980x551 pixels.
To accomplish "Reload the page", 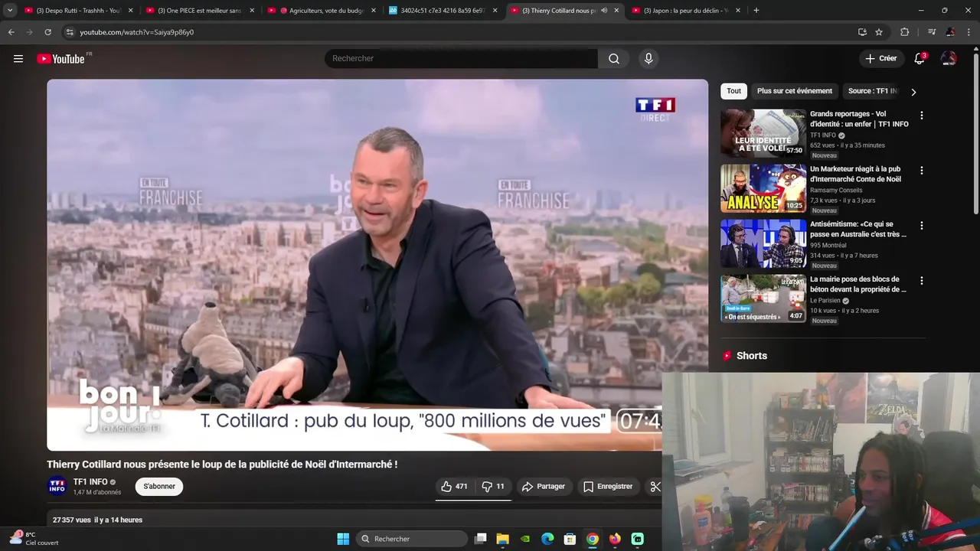I will coord(47,32).
